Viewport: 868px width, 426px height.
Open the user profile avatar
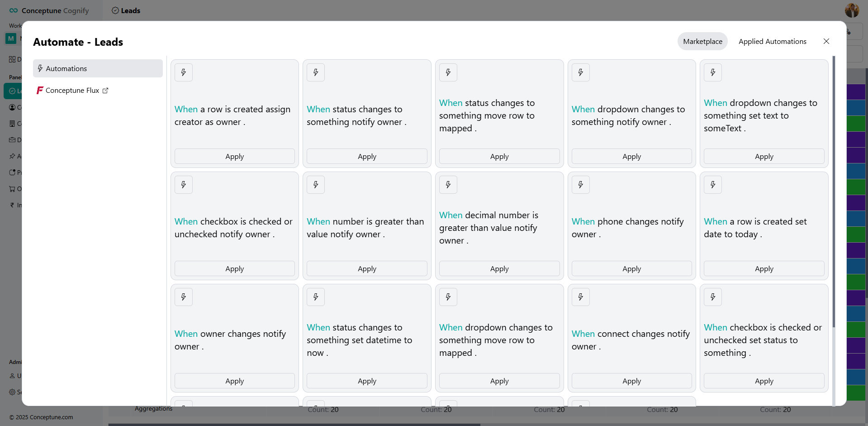tap(852, 10)
